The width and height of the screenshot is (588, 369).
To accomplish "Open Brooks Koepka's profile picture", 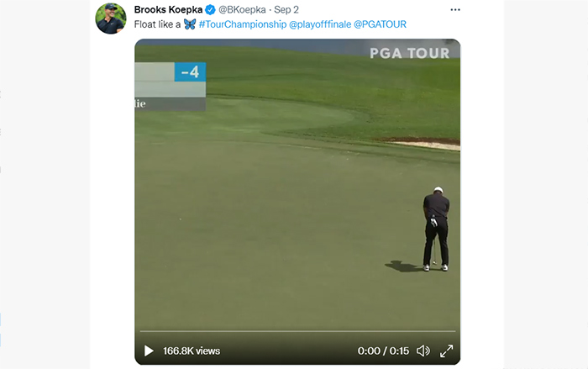I will pyautogui.click(x=111, y=18).
